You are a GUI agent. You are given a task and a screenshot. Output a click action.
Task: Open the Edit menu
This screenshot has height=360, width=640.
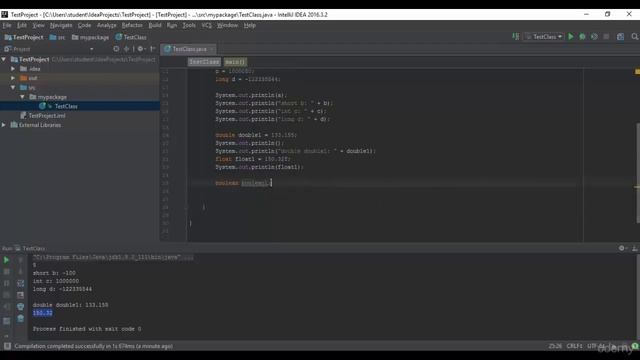22,25
